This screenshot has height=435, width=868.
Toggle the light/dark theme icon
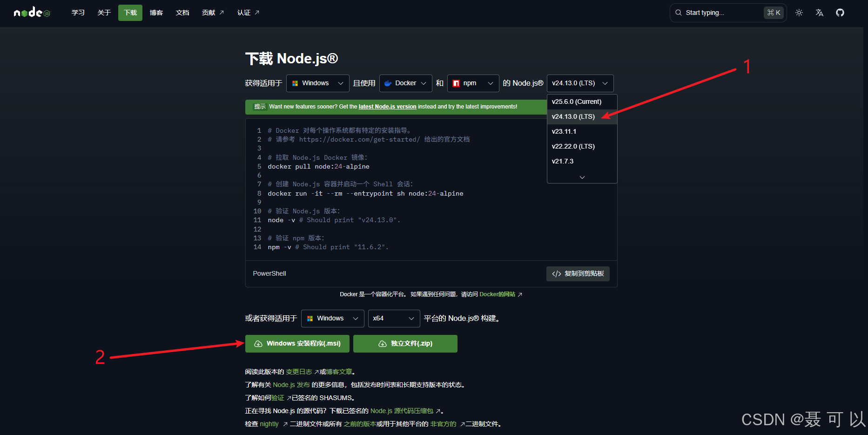pyautogui.click(x=799, y=13)
